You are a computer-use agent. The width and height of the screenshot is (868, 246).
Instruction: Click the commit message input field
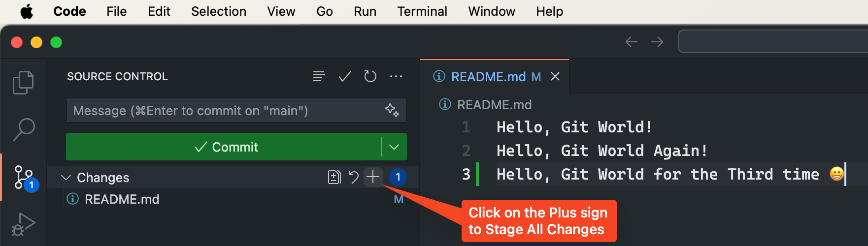click(x=236, y=110)
